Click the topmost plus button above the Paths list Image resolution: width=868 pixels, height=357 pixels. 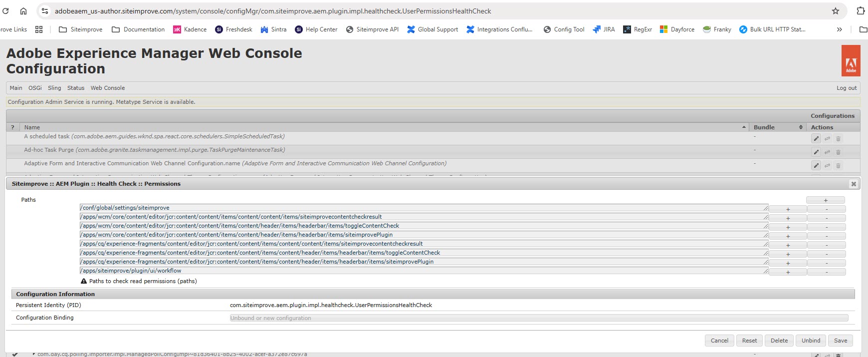coord(826,200)
